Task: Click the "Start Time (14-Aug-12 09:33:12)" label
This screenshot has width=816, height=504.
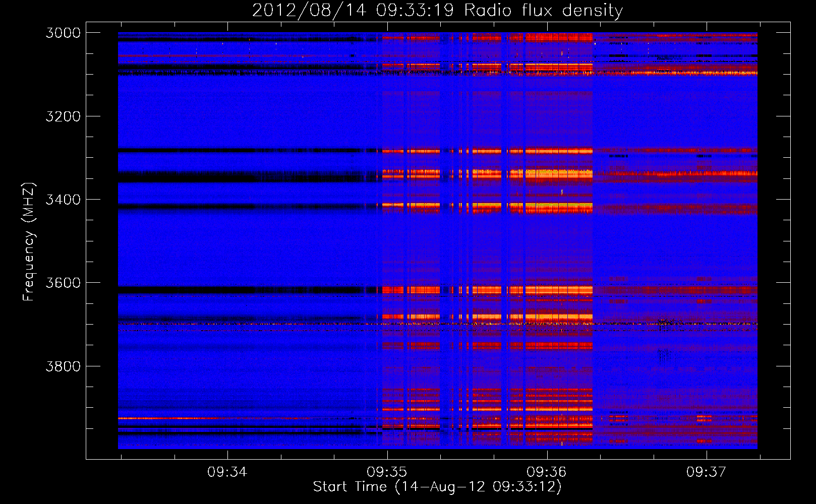Action: [x=437, y=487]
